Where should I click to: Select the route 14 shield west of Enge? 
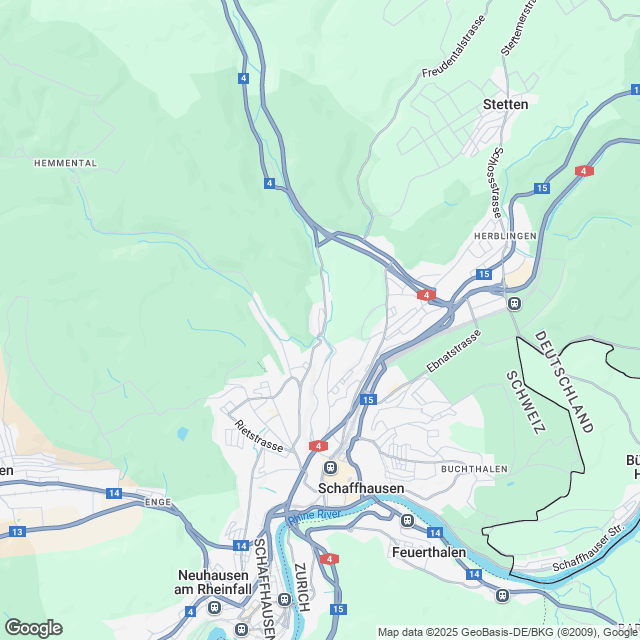114,493
